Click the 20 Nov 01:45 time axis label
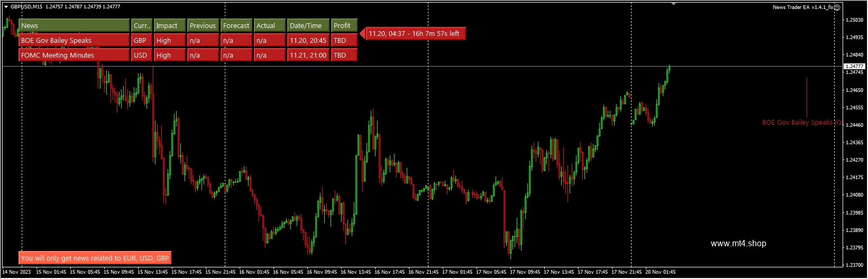 (x=661, y=272)
